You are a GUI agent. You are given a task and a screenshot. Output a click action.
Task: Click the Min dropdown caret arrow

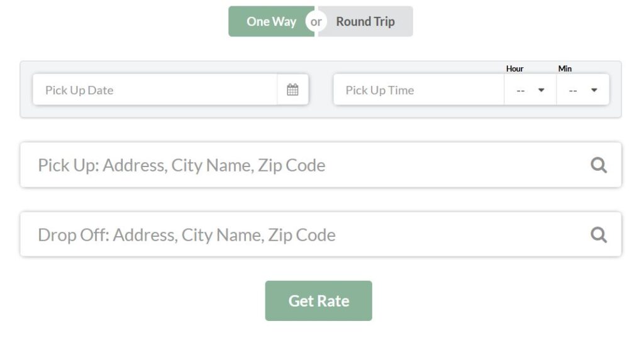click(x=594, y=90)
